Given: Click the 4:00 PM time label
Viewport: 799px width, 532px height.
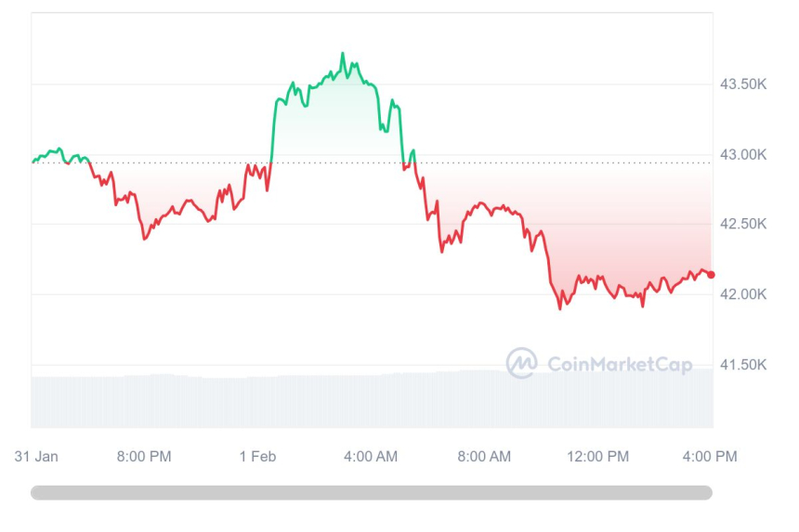Looking at the screenshot, I should [x=711, y=456].
